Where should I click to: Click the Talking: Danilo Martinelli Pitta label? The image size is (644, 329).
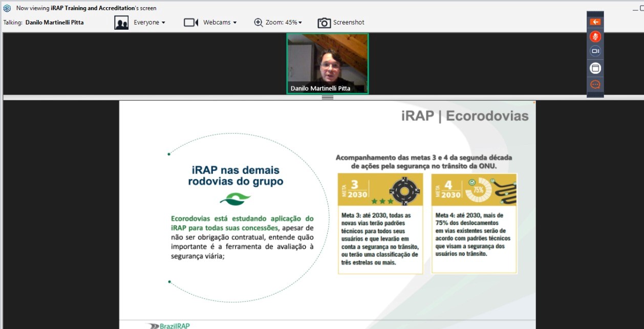click(x=44, y=23)
